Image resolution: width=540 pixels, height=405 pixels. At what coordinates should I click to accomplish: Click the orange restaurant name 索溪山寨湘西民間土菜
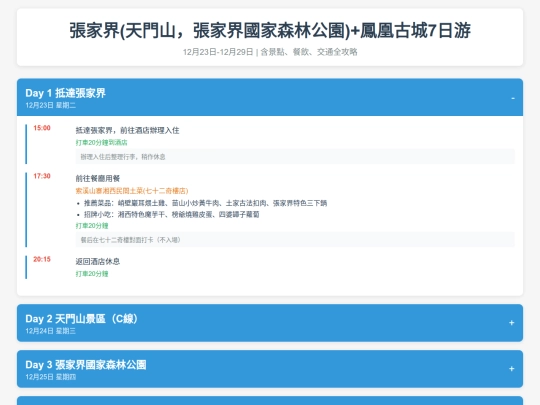click(x=132, y=190)
